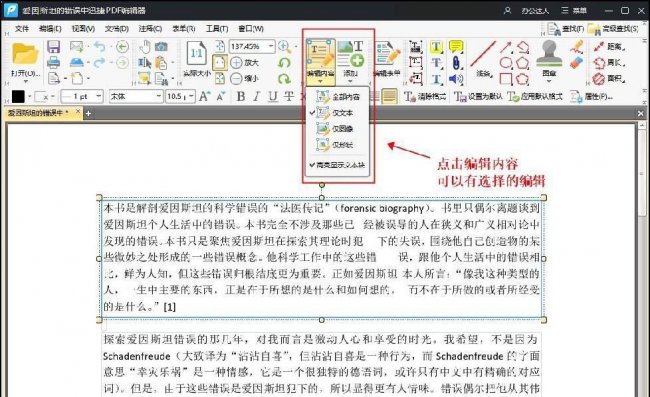
Task: Click the actual size 1:1 page icon
Action: click(196, 54)
